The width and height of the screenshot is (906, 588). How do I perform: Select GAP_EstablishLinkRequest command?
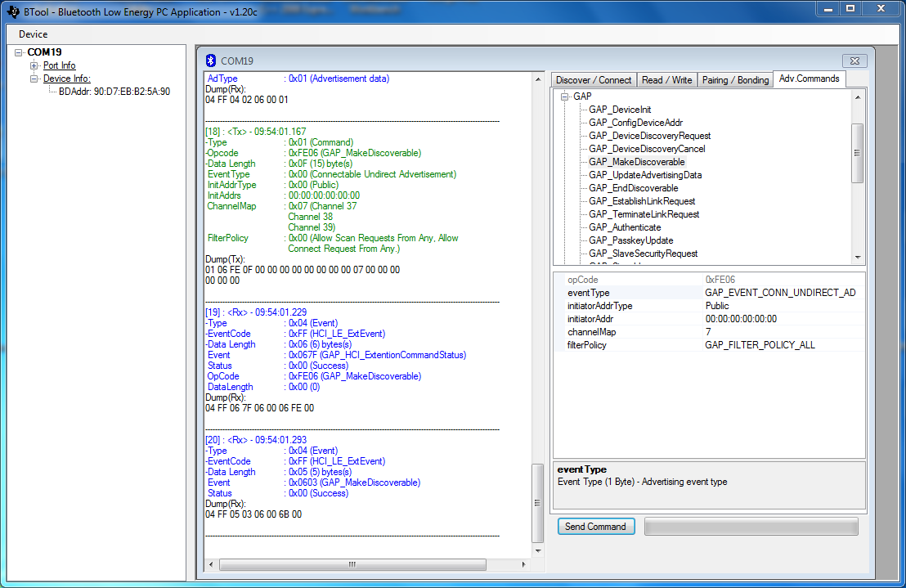642,201
